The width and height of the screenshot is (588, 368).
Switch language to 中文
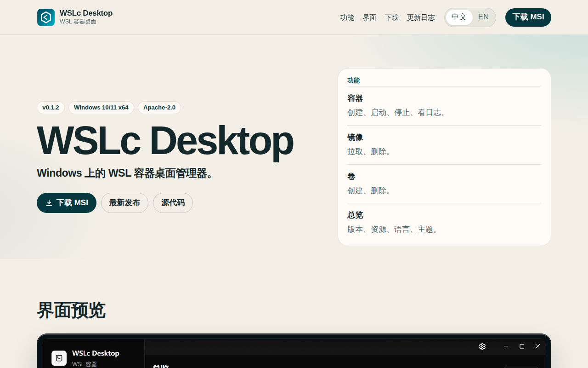coord(459,17)
